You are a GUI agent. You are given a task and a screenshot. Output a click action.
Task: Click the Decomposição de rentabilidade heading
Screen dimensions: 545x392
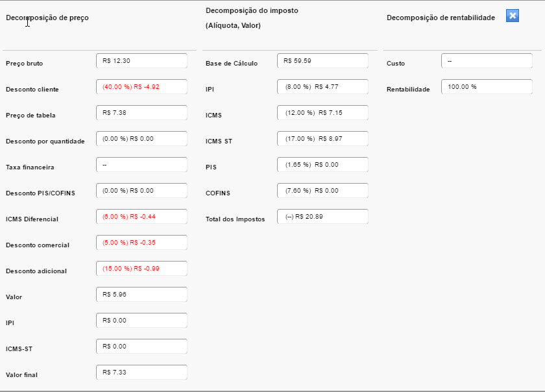pyautogui.click(x=441, y=18)
